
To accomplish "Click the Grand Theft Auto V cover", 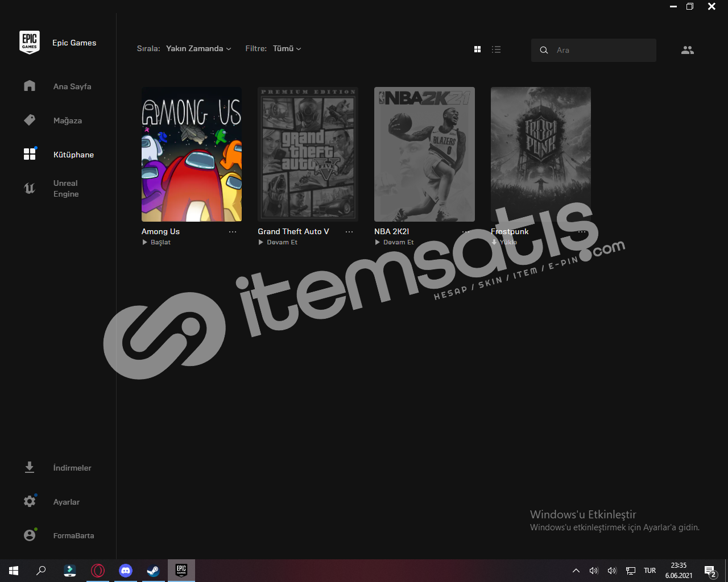I will (x=308, y=154).
